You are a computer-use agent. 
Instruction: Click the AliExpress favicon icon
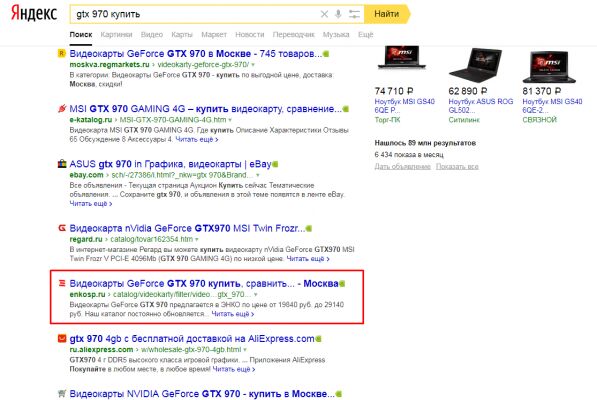62,338
